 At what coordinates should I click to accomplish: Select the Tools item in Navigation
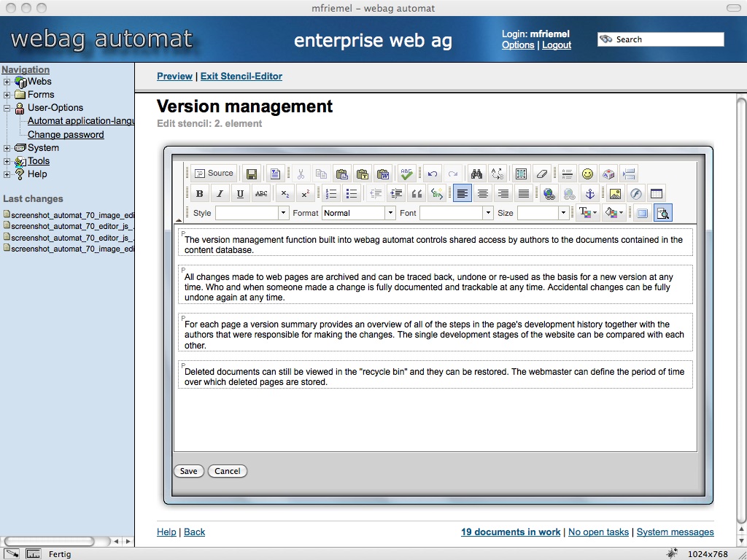[x=39, y=161]
